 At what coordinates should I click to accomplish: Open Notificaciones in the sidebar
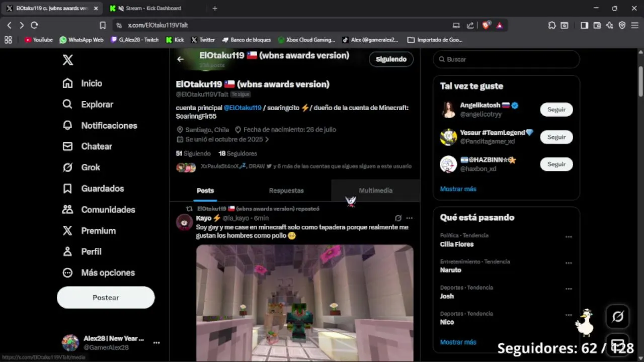tap(100, 126)
